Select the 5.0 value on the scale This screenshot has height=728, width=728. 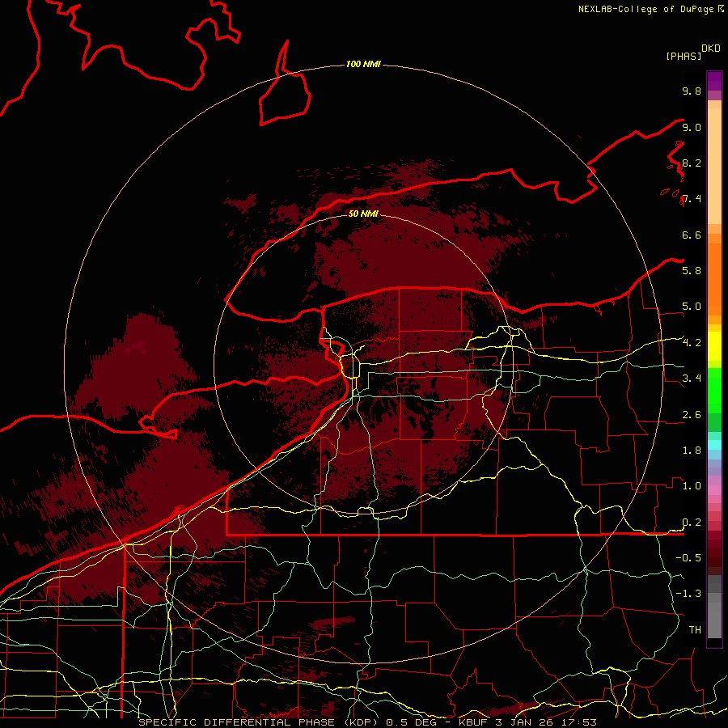692,307
